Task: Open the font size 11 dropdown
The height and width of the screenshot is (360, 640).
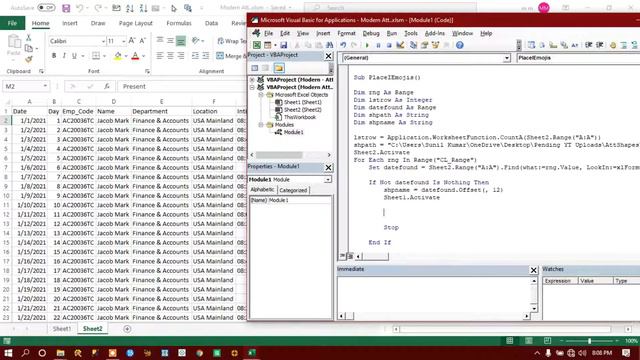Action: pos(123,41)
